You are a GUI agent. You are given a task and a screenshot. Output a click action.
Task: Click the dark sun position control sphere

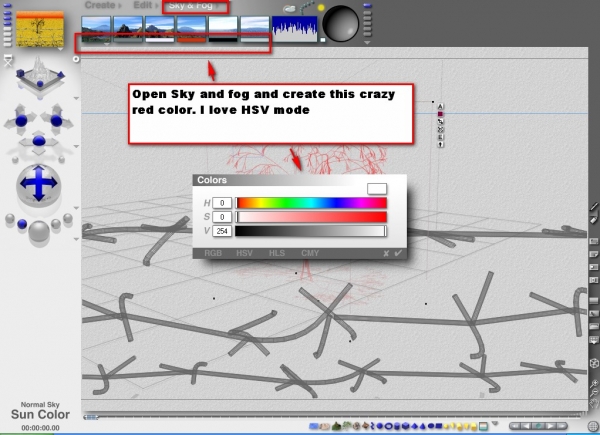coord(340,24)
